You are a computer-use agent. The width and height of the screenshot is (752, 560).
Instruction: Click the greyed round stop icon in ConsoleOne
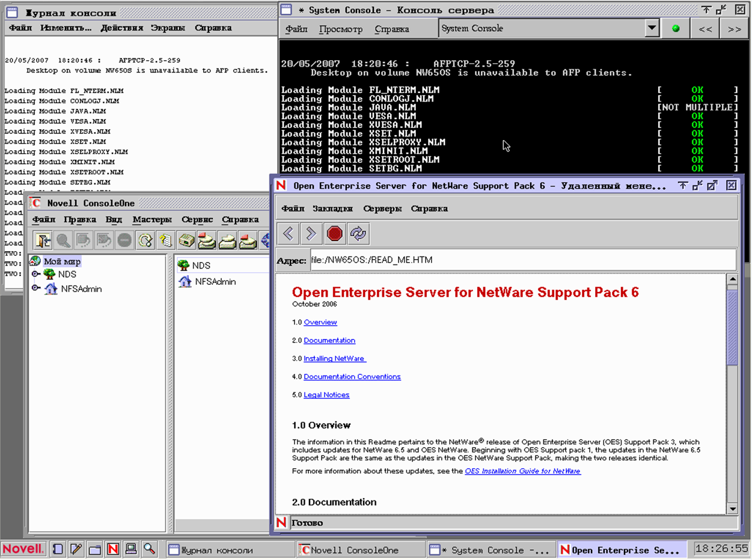point(124,241)
